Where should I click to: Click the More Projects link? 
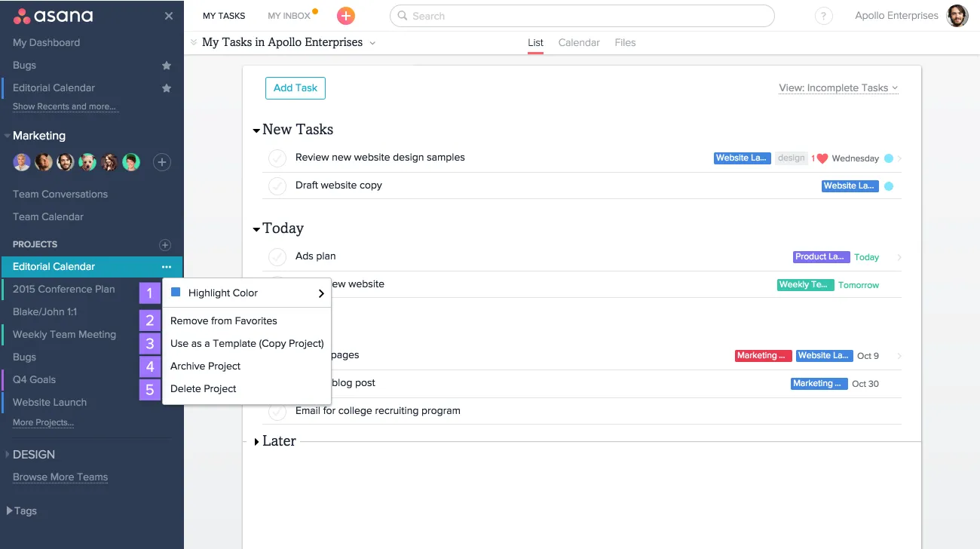(43, 422)
